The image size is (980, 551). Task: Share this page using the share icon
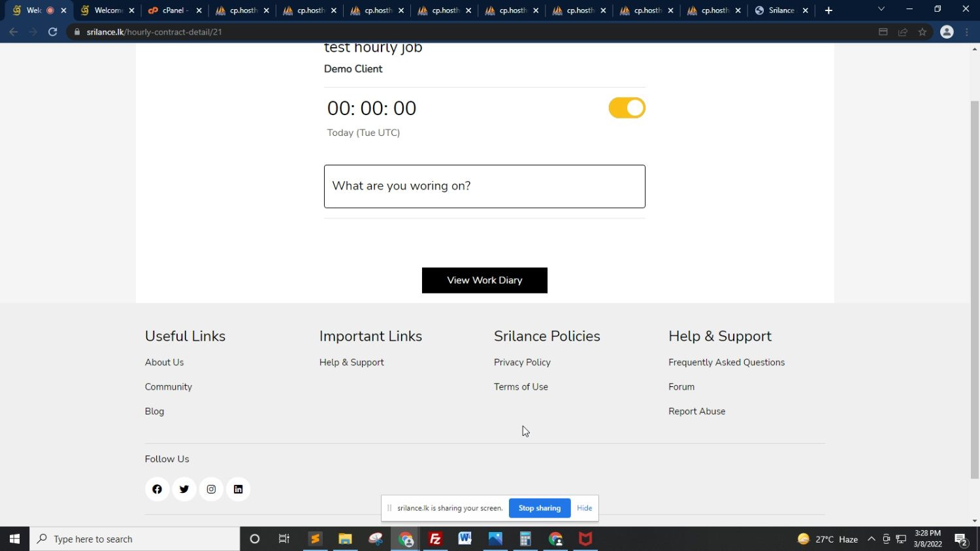coord(903,32)
